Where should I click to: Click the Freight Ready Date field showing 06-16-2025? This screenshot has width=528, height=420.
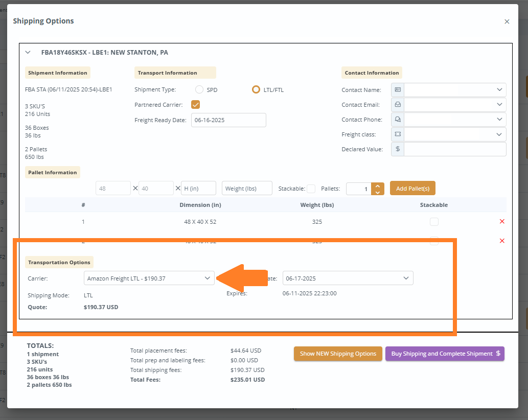click(228, 120)
